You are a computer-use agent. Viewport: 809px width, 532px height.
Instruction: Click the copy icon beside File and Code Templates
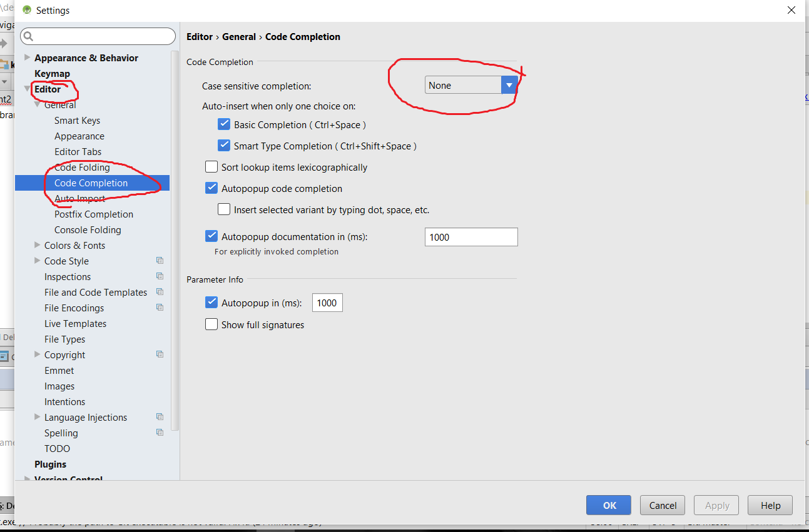click(x=160, y=292)
